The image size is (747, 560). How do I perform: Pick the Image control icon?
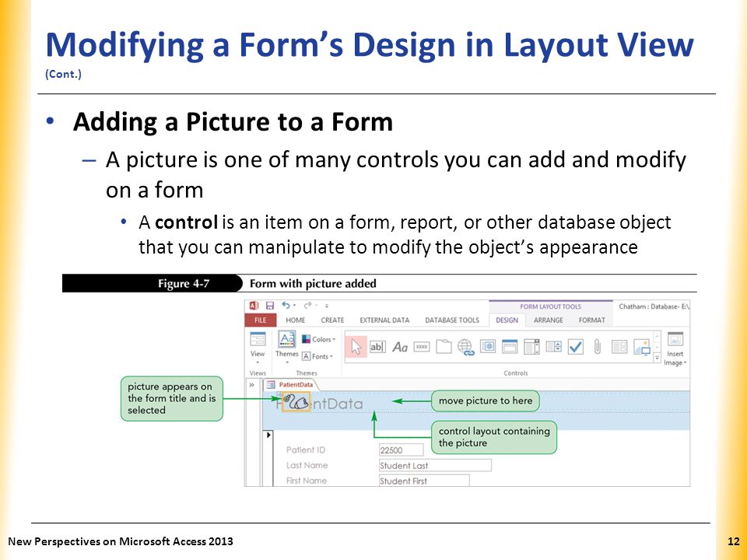click(642, 347)
